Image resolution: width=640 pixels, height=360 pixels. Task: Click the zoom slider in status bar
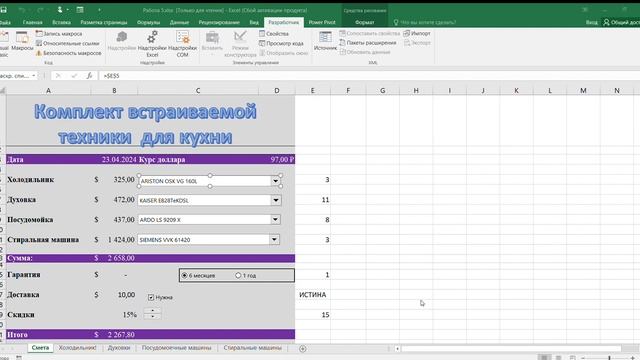609,357
